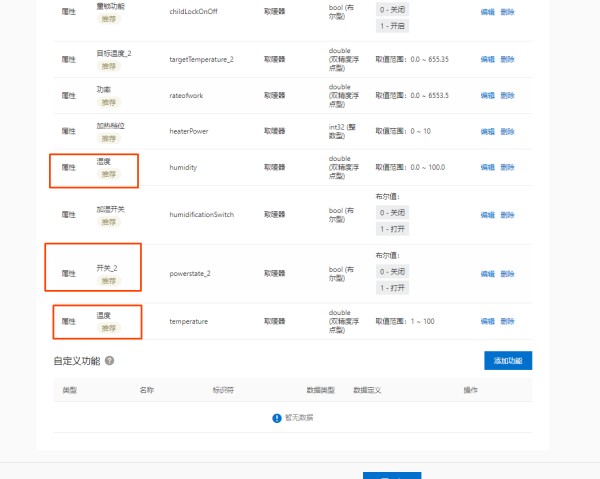This screenshot has width=600, height=479.
Task: Click the 添加功能 button
Action: tap(507, 360)
